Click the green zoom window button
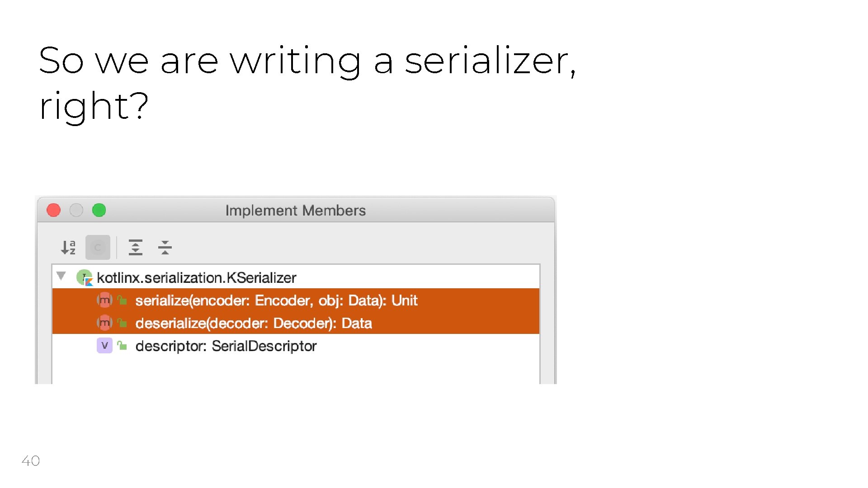 point(99,210)
